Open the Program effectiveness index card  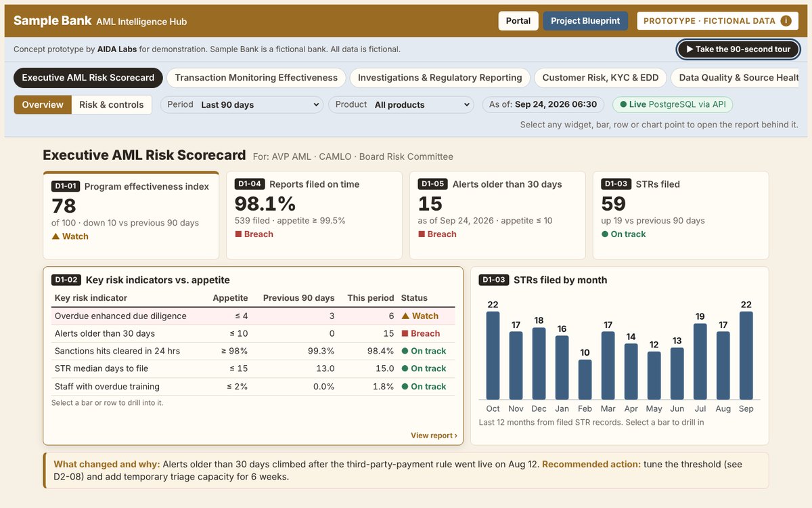(131, 215)
